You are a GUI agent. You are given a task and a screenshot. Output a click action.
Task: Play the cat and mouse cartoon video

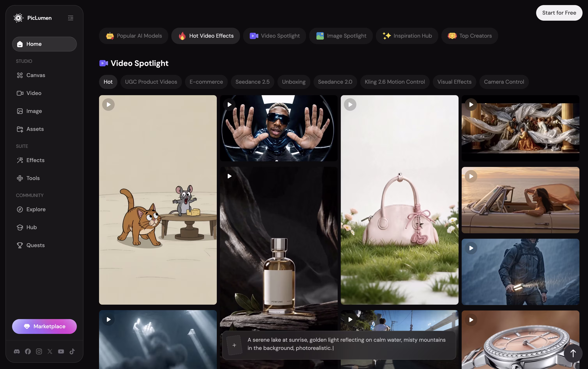coord(109,105)
